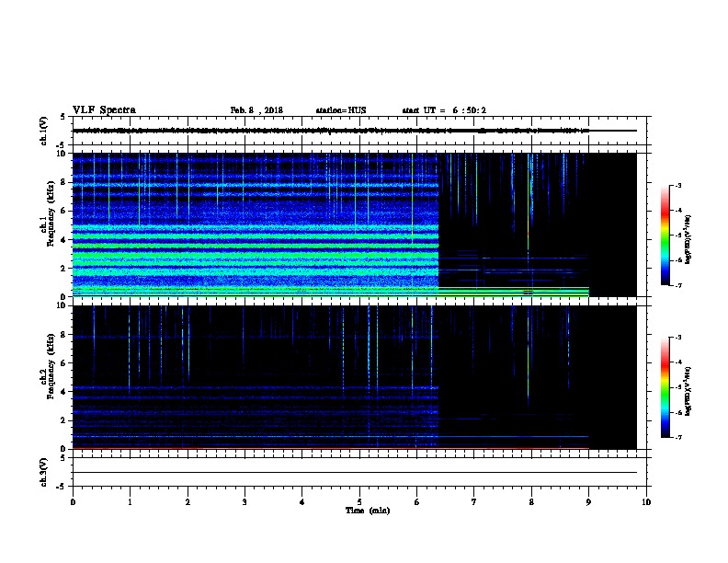Screen dimensions: 728x563
Task: Click the ch.1 "Frequency (kHz)" axis label
Action: pyautogui.click(x=51, y=213)
